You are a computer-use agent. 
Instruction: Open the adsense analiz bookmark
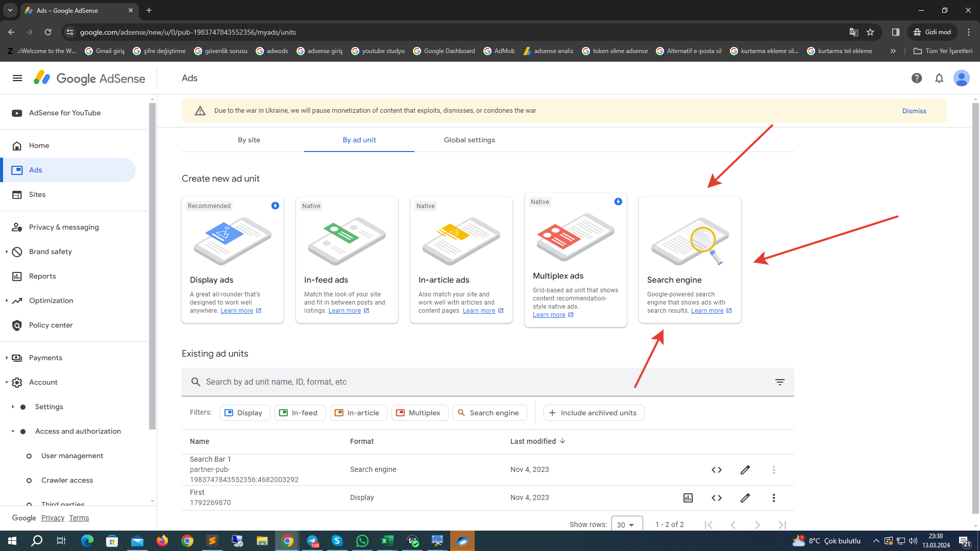click(549, 51)
